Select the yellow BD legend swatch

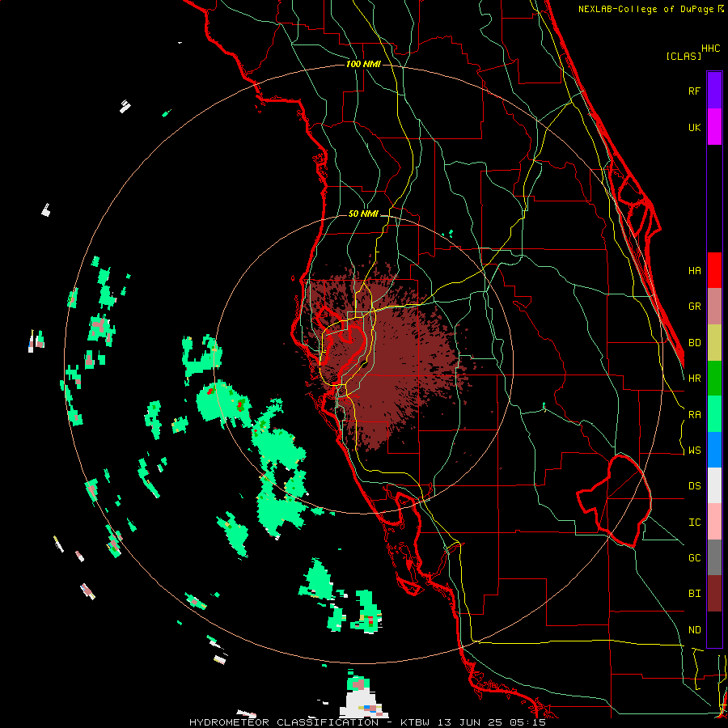point(714,343)
